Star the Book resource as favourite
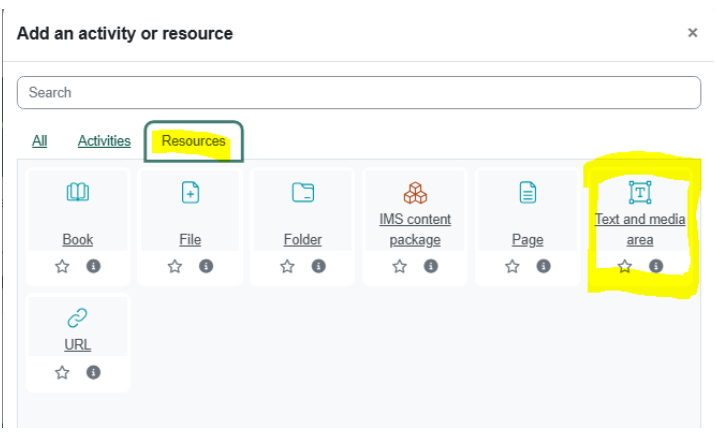 tap(62, 266)
